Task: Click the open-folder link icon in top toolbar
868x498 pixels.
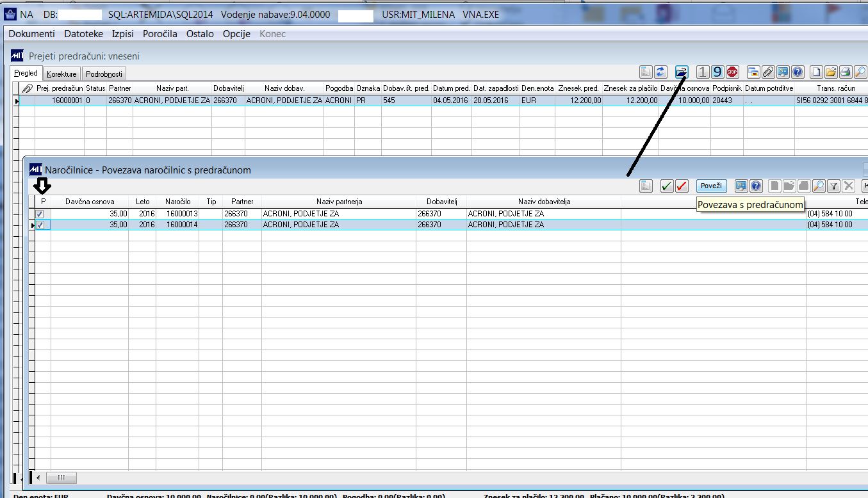Action: 682,72
